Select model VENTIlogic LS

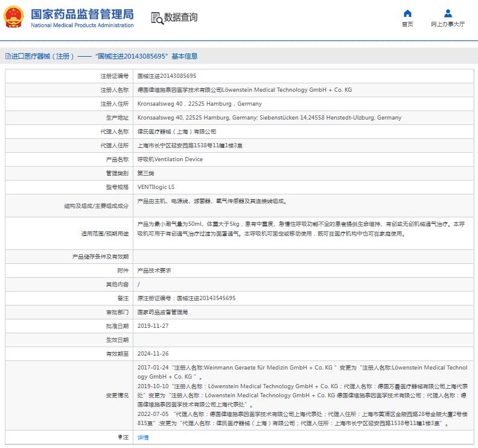coord(156,187)
